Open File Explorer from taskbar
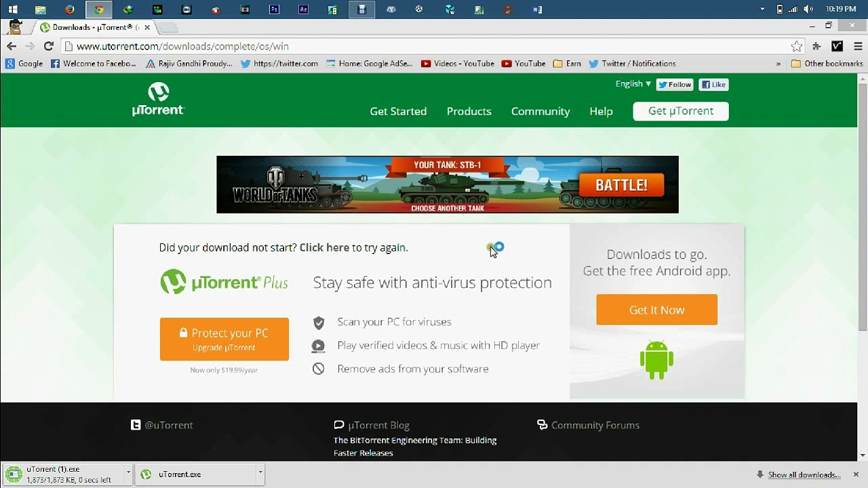The height and width of the screenshot is (488, 868). point(41,9)
